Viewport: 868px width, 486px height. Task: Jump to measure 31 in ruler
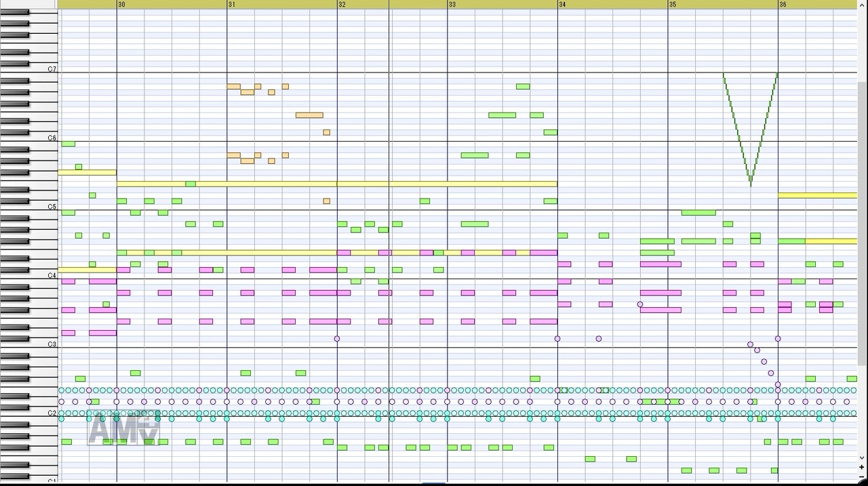point(232,4)
